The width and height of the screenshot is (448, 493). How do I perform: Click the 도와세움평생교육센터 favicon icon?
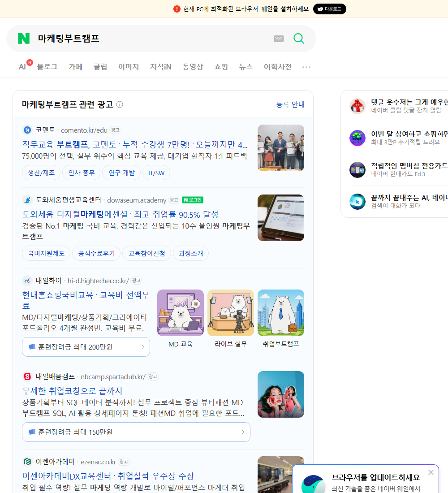[x=27, y=199]
